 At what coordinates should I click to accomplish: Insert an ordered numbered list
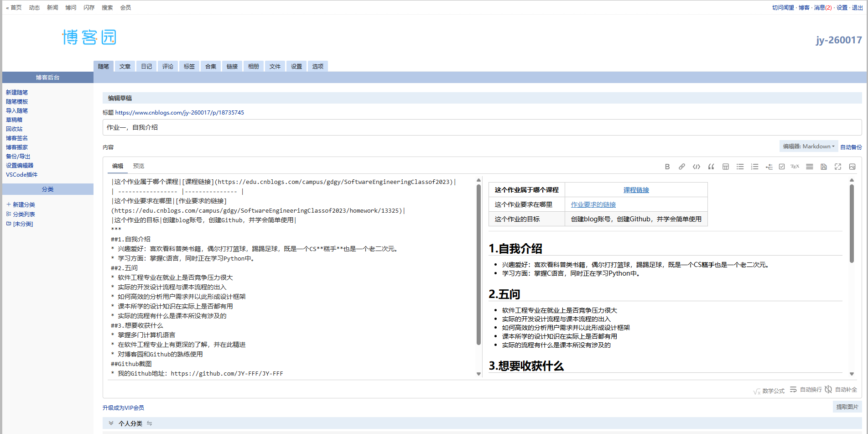pos(755,167)
